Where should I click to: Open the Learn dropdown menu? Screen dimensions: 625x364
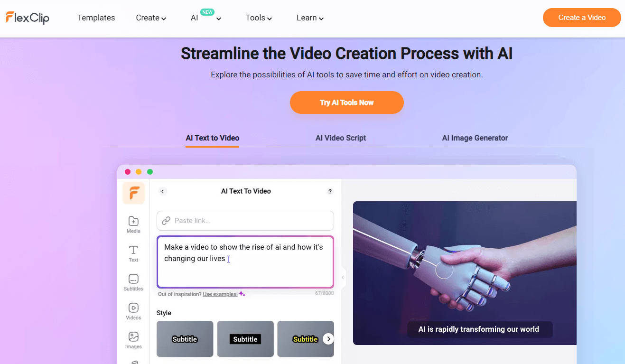tap(310, 18)
